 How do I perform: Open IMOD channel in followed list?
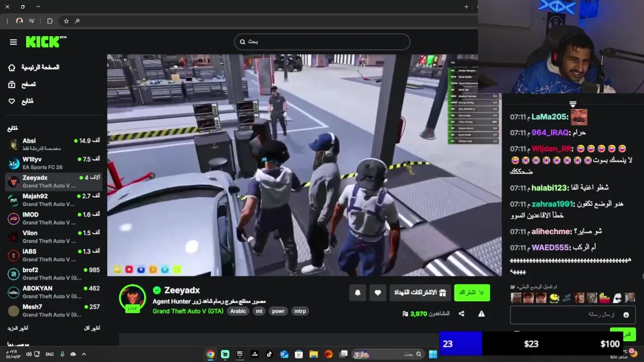(53, 218)
